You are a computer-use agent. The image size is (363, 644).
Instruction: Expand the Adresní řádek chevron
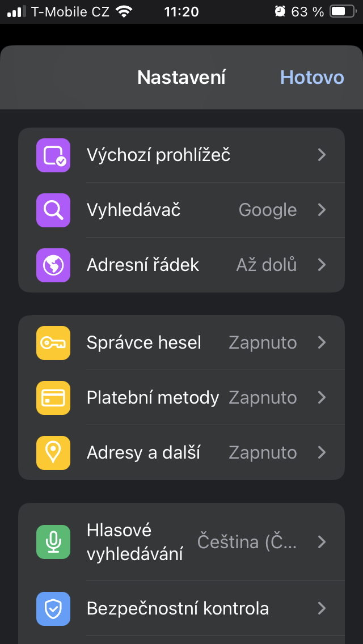tap(322, 265)
